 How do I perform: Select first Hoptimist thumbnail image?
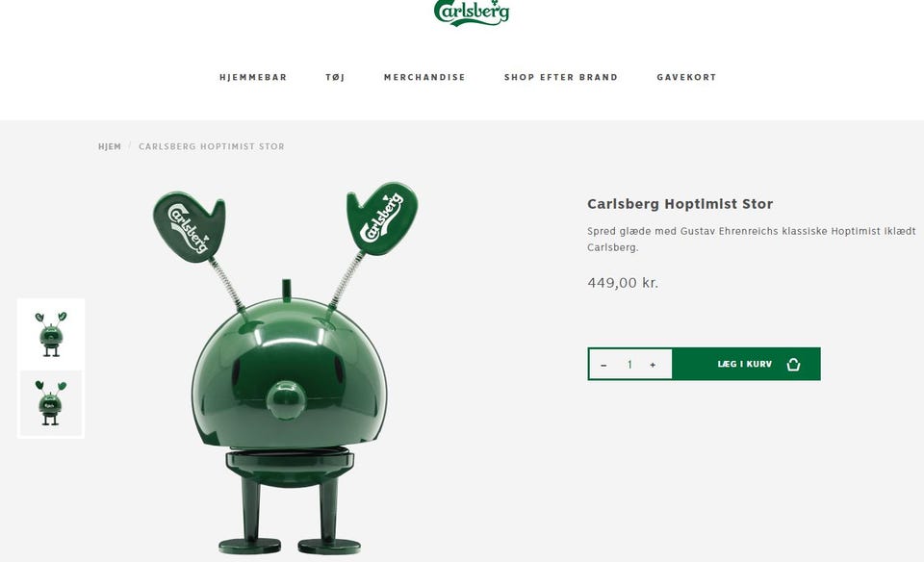coord(51,334)
